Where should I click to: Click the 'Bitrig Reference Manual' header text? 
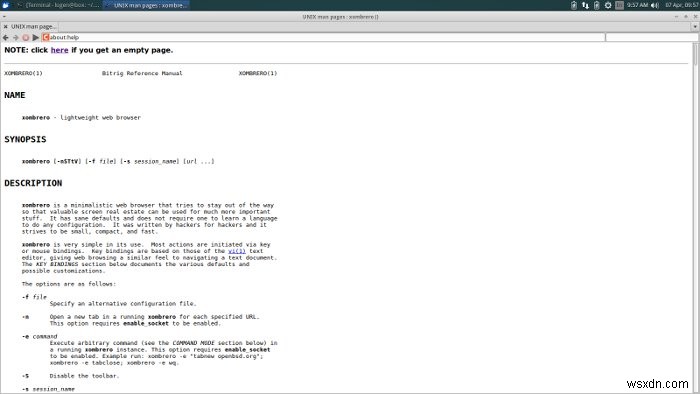point(142,73)
